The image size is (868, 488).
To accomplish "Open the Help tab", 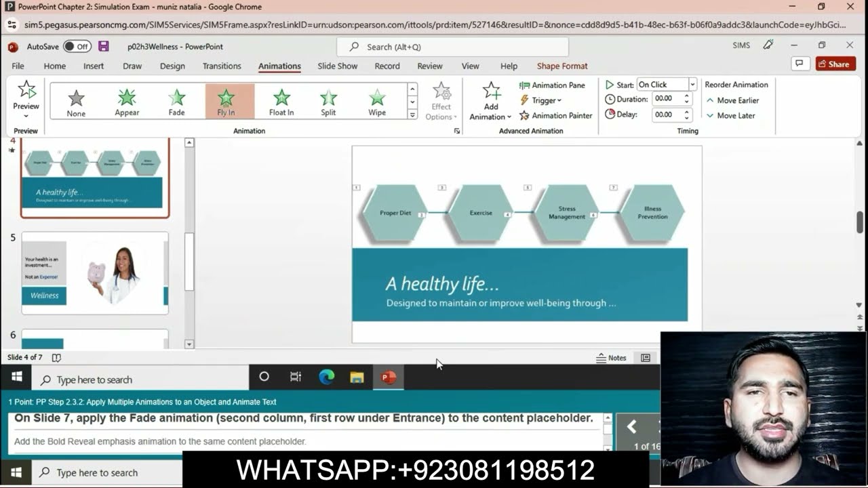I will 509,66.
